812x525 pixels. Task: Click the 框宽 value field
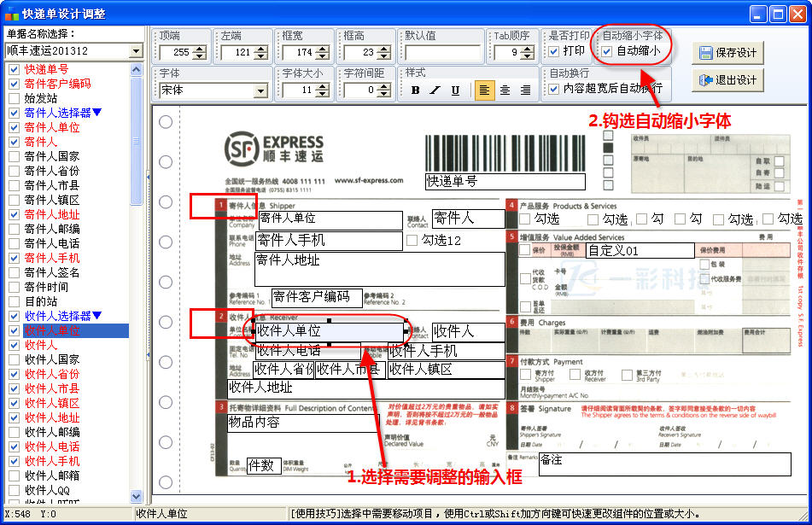(x=300, y=52)
